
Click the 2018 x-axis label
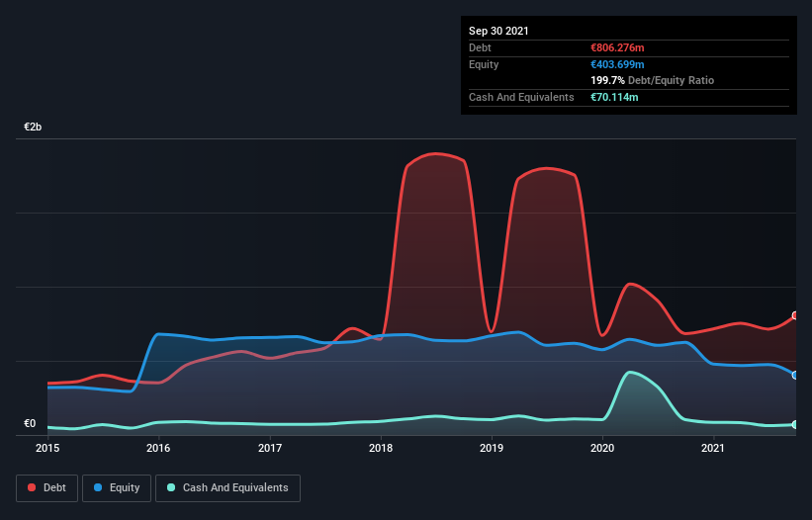(x=381, y=448)
